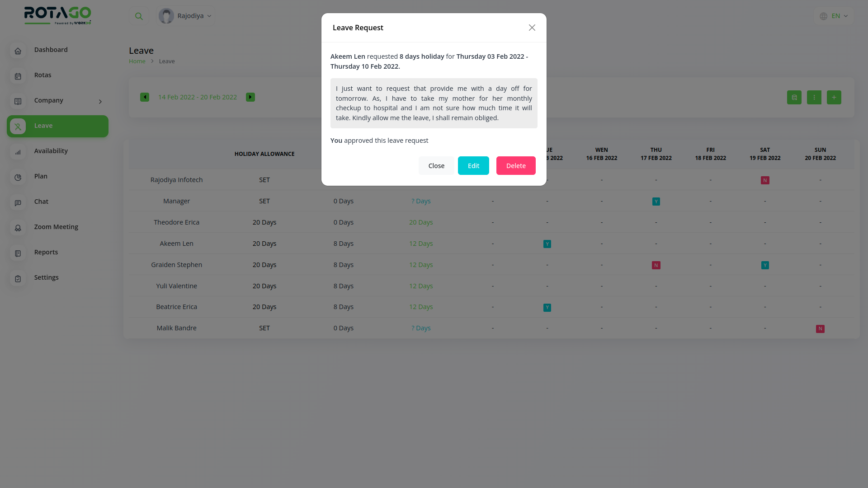The height and width of the screenshot is (488, 868).
Task: Click the green plus add-leave icon
Action: point(834,97)
